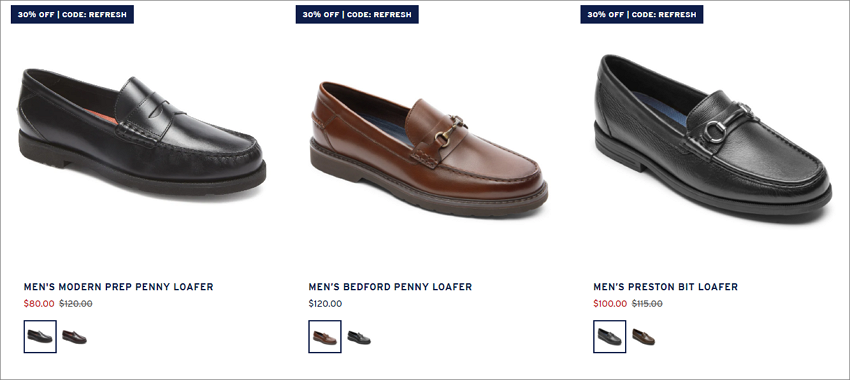Click the $100.00 sale price

coord(610,304)
